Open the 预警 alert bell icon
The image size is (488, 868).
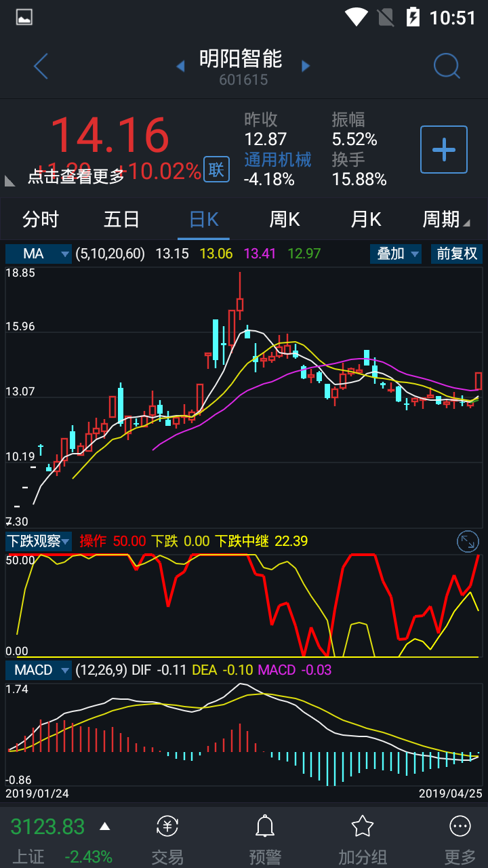point(265,826)
